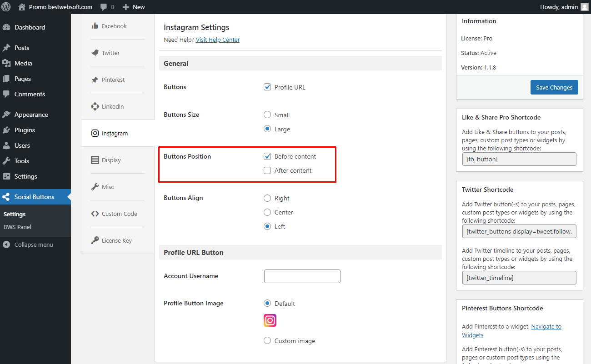Toggle the Before content checkbox
Viewport: 591px width, 364px height.
pyautogui.click(x=267, y=156)
